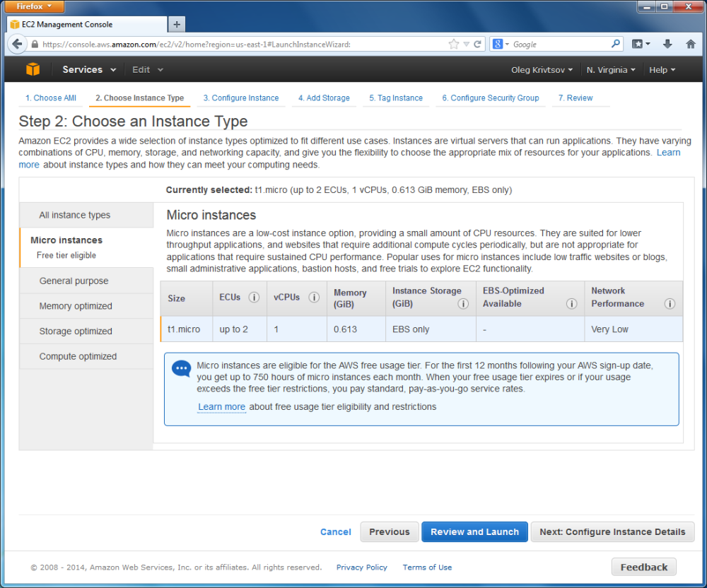The width and height of the screenshot is (707, 588).
Task: Click the reload page icon
Action: pyautogui.click(x=477, y=44)
